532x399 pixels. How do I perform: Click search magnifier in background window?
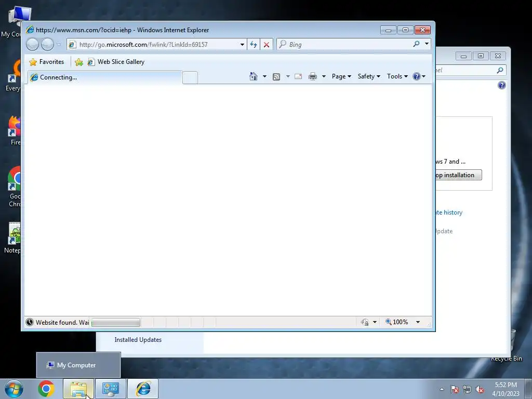point(500,70)
